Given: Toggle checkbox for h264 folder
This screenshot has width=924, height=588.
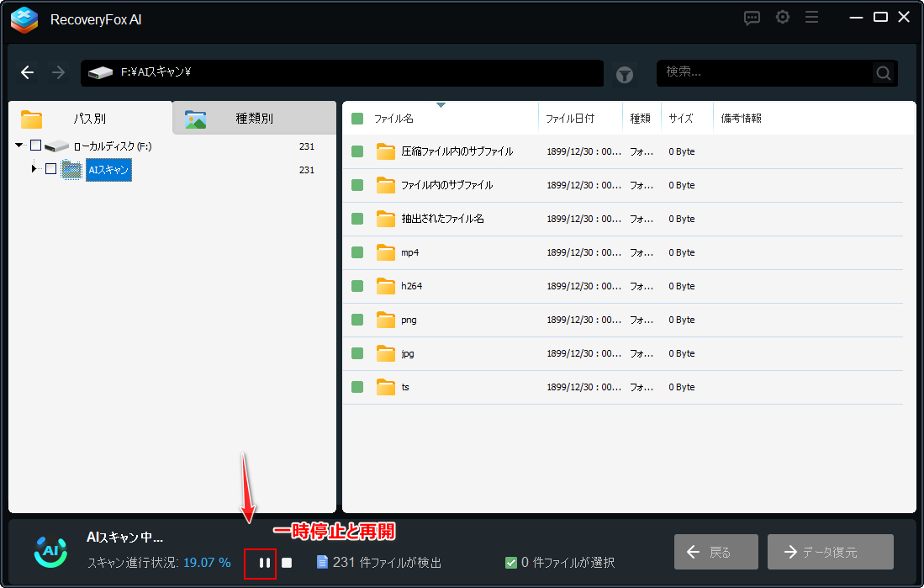Looking at the screenshot, I should pos(357,286).
